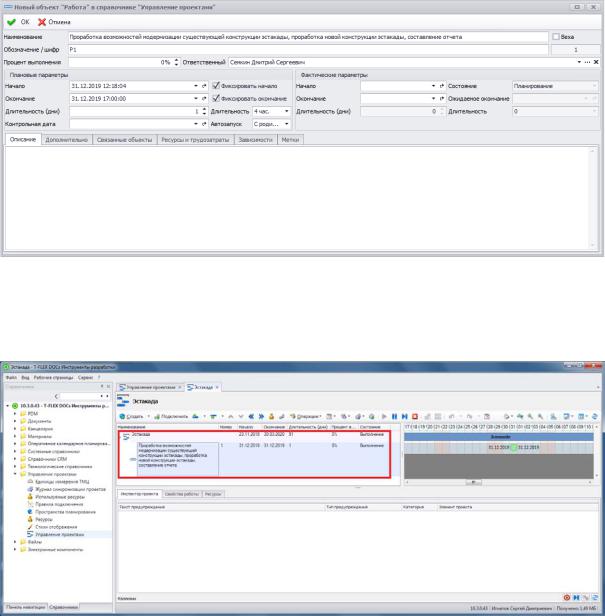Viewport: 605px width, 616px height.
Task: Click the green OK checkmark icon
Action: click(11, 22)
